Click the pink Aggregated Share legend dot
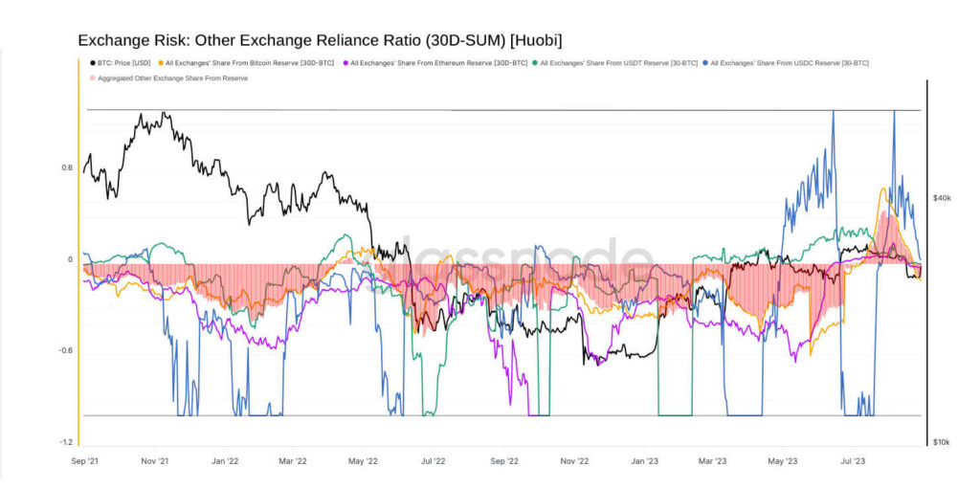980x489 pixels. (93, 78)
